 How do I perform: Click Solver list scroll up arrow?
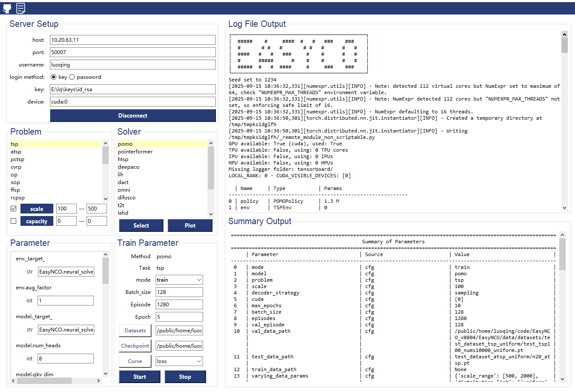pyautogui.click(x=211, y=144)
